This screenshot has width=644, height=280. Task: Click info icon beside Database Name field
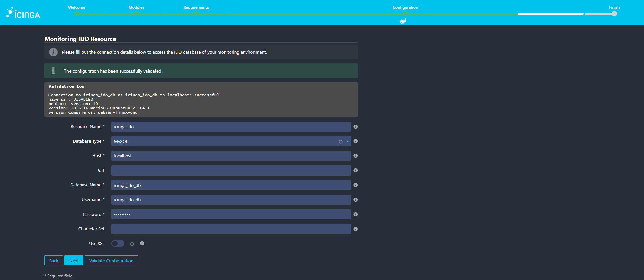[x=355, y=185]
